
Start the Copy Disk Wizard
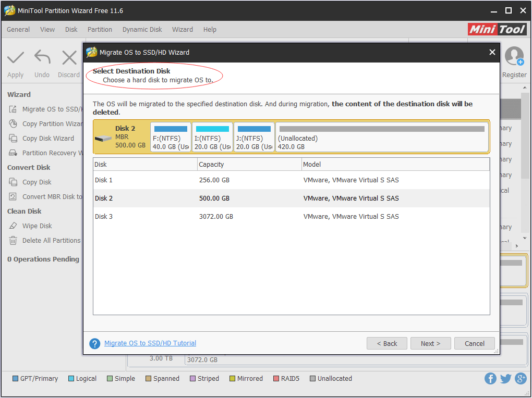click(x=44, y=138)
